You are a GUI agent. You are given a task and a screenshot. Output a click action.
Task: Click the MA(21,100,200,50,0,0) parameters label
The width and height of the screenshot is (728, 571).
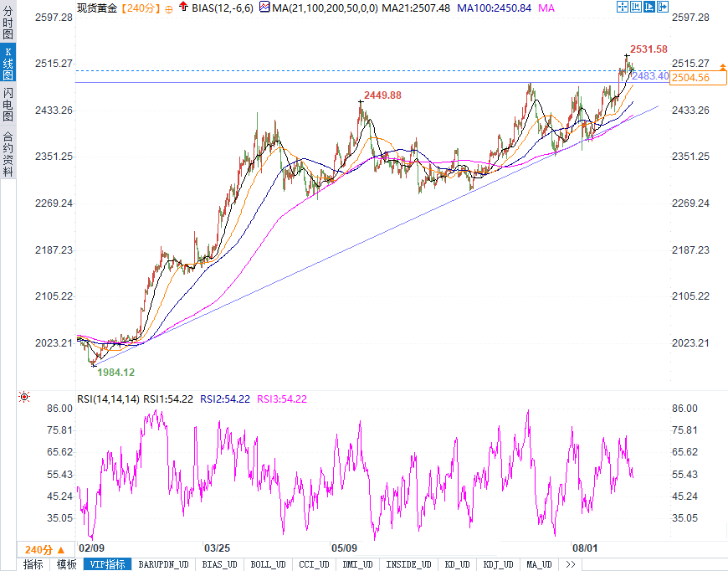pos(325,8)
